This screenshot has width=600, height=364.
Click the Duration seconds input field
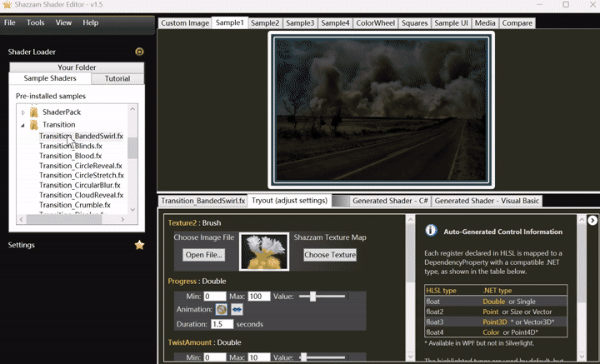point(222,324)
